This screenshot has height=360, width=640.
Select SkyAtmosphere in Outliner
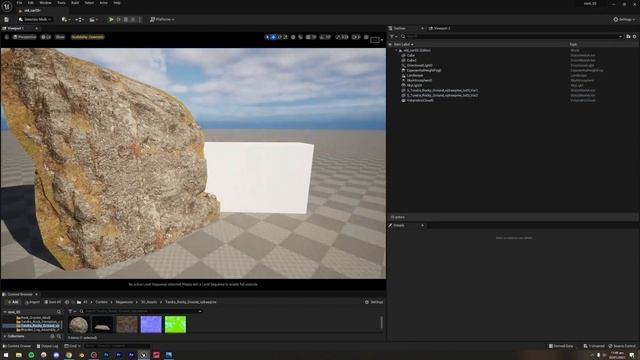point(419,80)
